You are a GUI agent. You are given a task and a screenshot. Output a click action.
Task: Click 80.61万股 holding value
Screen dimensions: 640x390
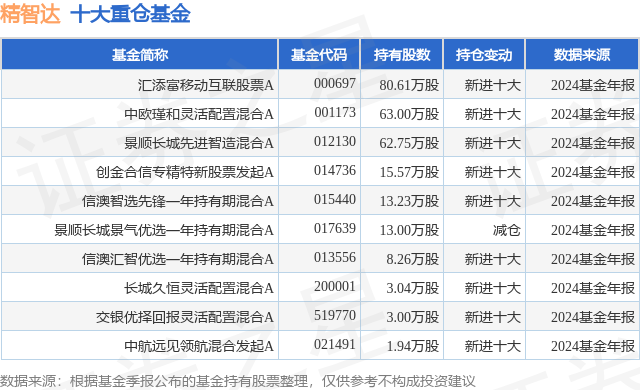click(x=409, y=85)
